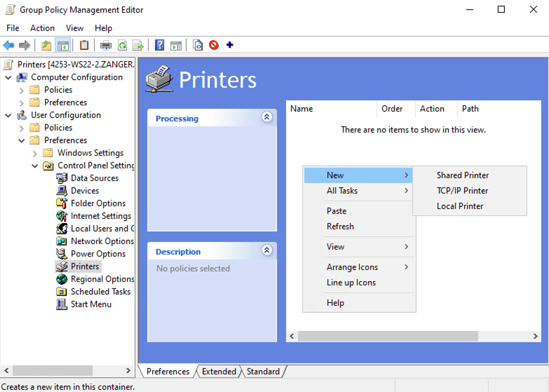
Task: Click the Up One Level folder icon
Action: coord(46,45)
